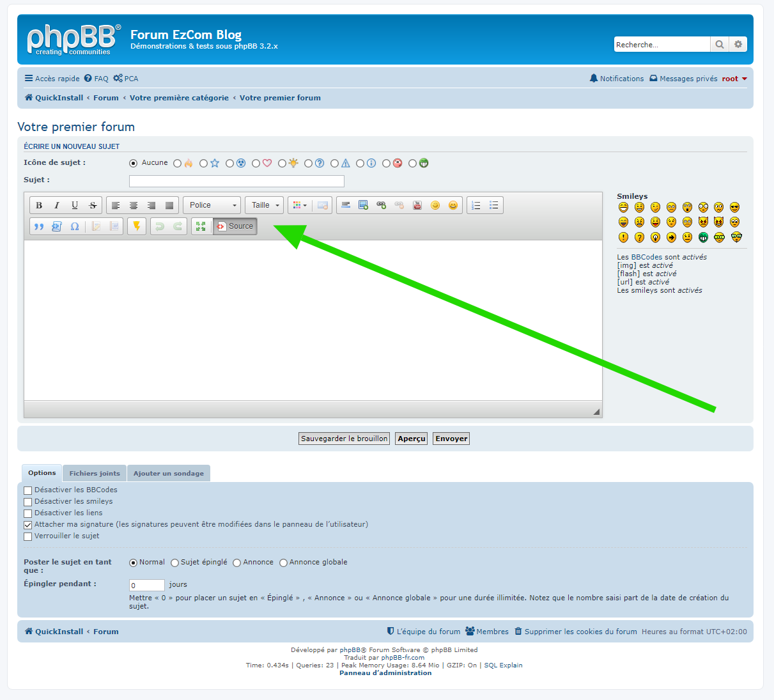Insert YouTube video
Image resolution: width=774 pixels, height=700 pixels.
click(417, 205)
